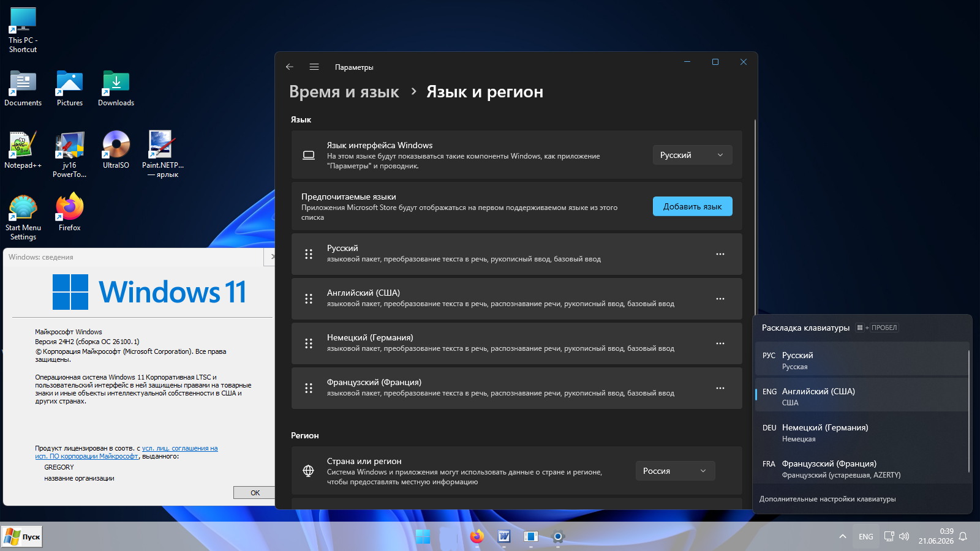Open the network icon in system tray
Viewport: 980px width, 551px height.
[x=889, y=536]
